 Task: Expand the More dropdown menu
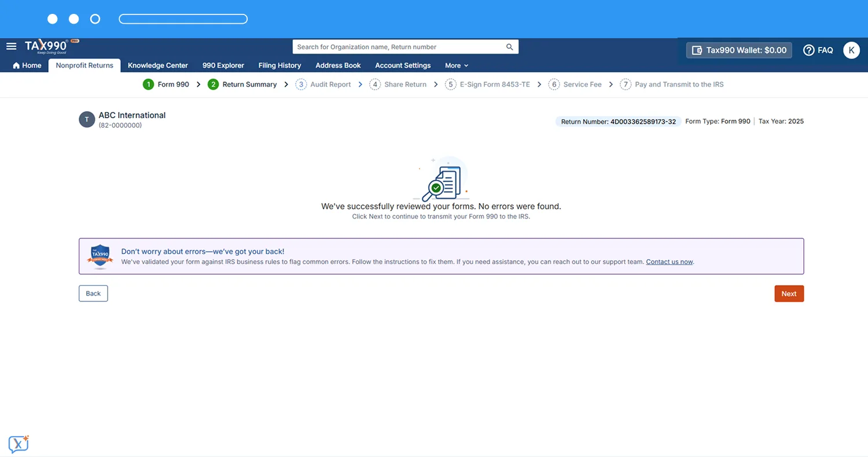click(457, 65)
